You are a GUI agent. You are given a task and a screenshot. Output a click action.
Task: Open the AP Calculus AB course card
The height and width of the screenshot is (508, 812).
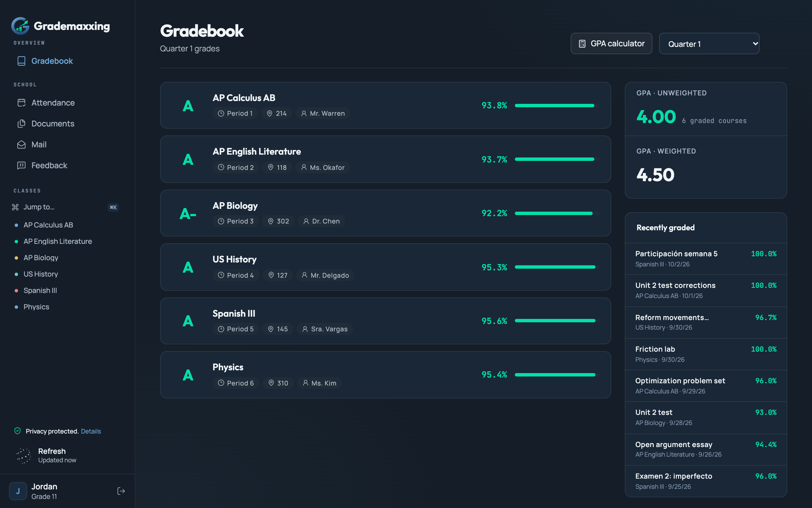pos(385,105)
